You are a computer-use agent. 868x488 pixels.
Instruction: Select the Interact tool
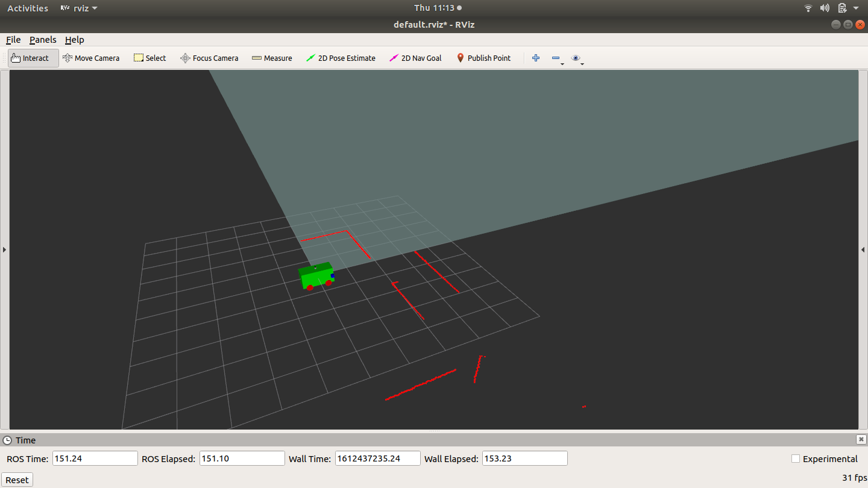point(33,58)
